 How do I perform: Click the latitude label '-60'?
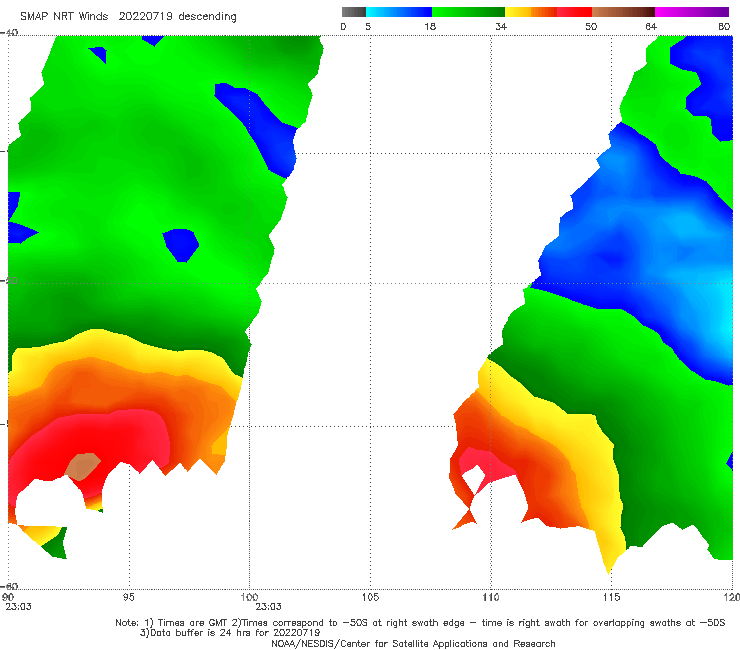pyautogui.click(x=9, y=586)
